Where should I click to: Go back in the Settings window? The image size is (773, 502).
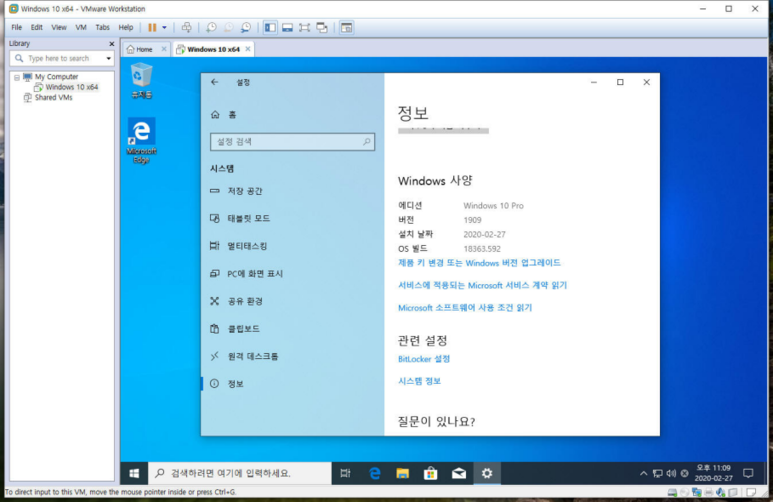(x=214, y=82)
